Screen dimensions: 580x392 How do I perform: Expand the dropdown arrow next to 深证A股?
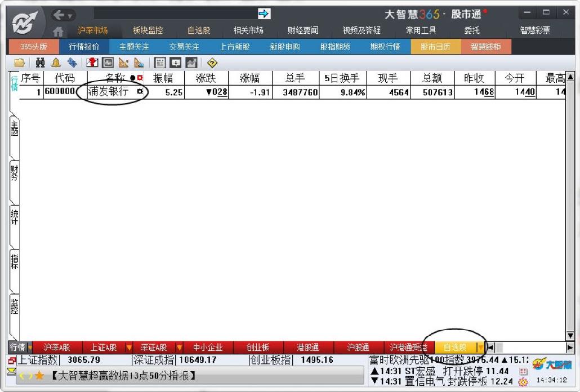tap(180, 348)
